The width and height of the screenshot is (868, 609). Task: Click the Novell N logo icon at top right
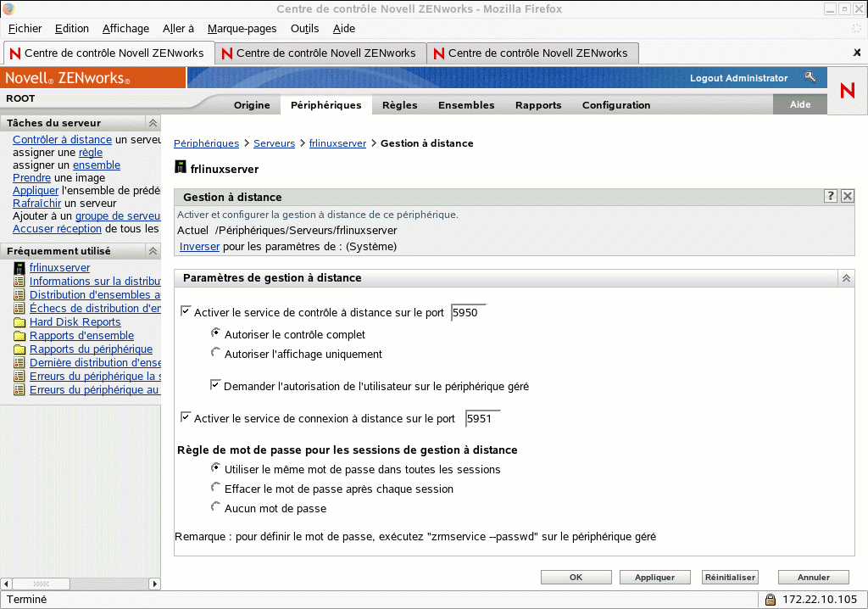coord(847,90)
